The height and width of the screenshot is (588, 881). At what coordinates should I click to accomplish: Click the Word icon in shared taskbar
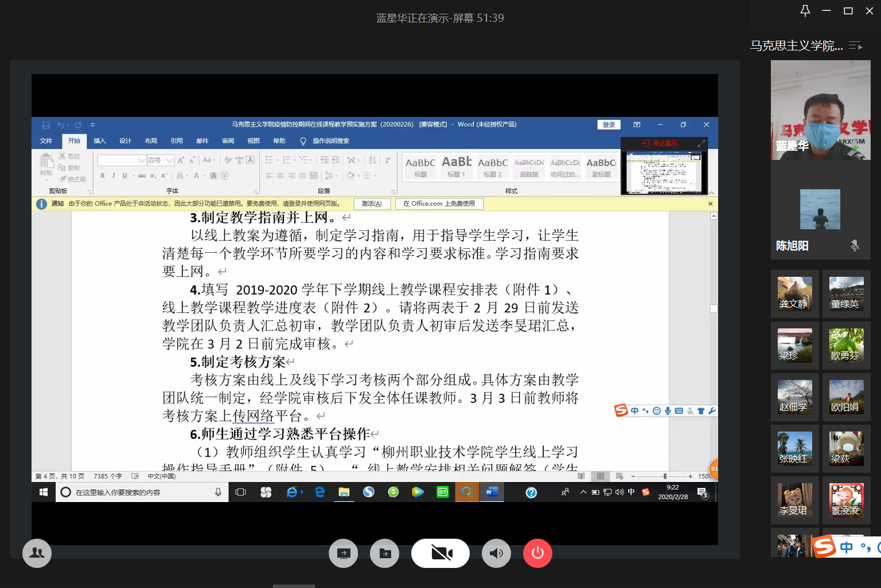(x=492, y=492)
